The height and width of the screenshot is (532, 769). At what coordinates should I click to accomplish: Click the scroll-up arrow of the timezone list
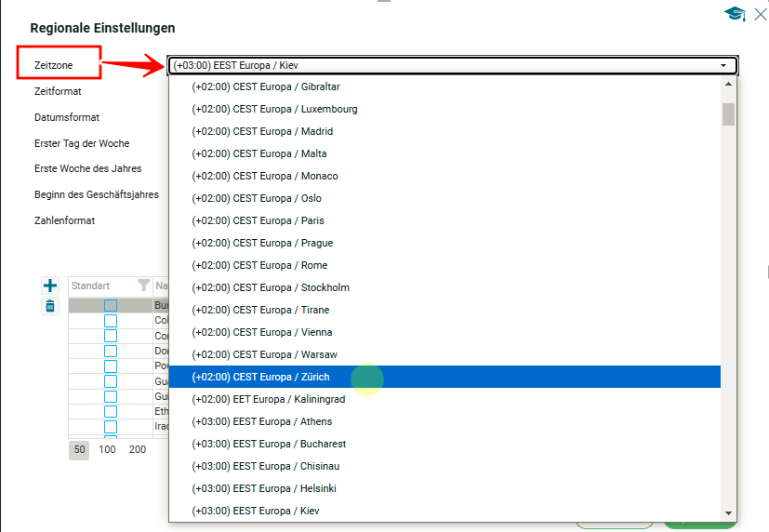(x=728, y=85)
